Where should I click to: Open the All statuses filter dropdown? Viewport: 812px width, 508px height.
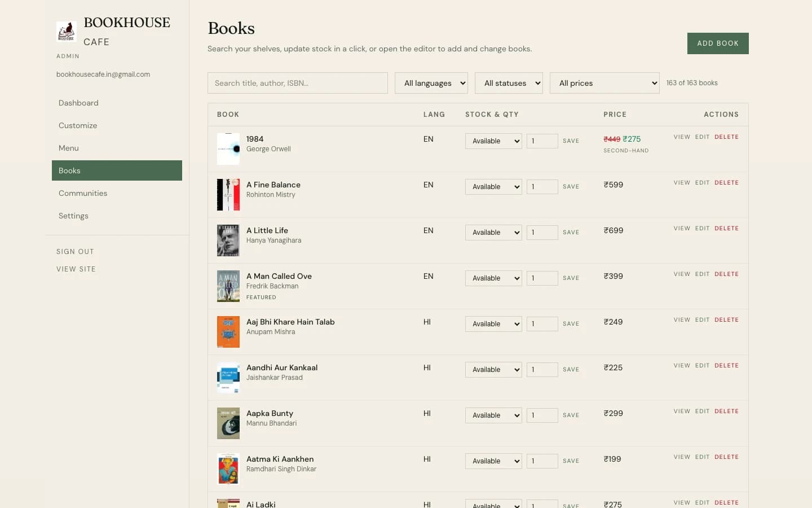509,83
